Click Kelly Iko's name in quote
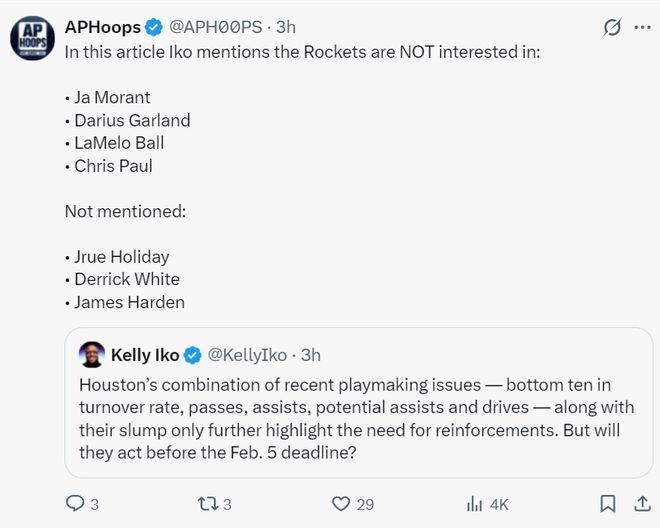This screenshot has height=528, width=660. pos(145,355)
